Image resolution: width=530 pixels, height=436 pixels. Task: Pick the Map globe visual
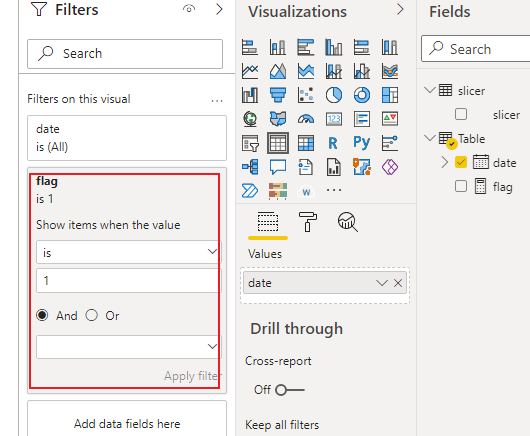click(x=250, y=119)
